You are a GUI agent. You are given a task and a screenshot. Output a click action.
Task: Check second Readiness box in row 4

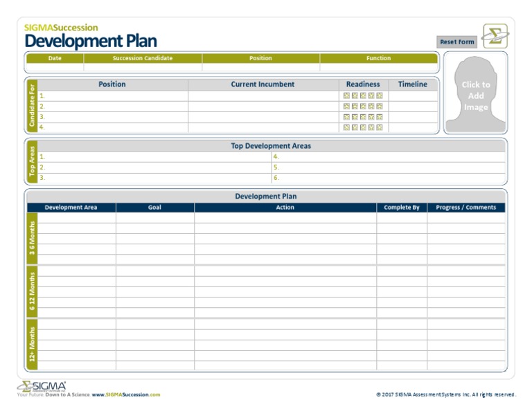pos(355,127)
